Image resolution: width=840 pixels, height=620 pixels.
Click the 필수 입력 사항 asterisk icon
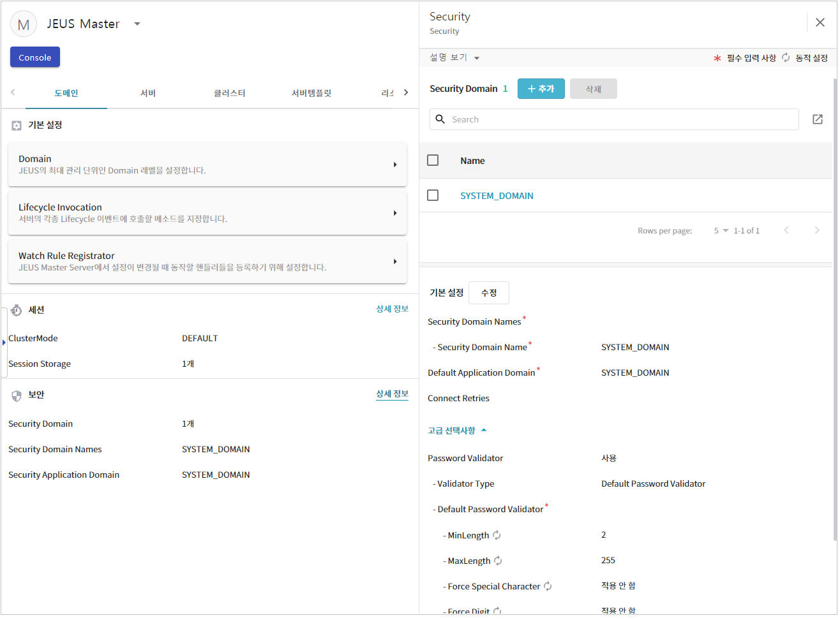717,58
